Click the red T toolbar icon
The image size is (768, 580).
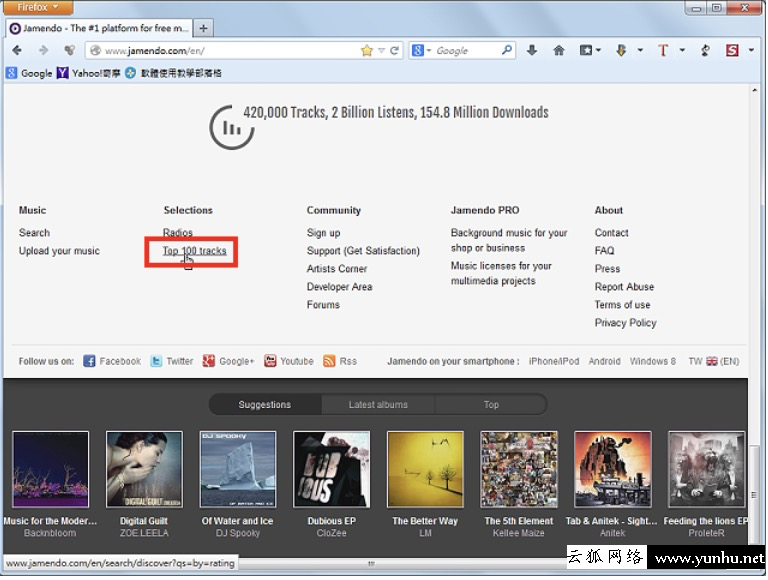[x=663, y=50]
